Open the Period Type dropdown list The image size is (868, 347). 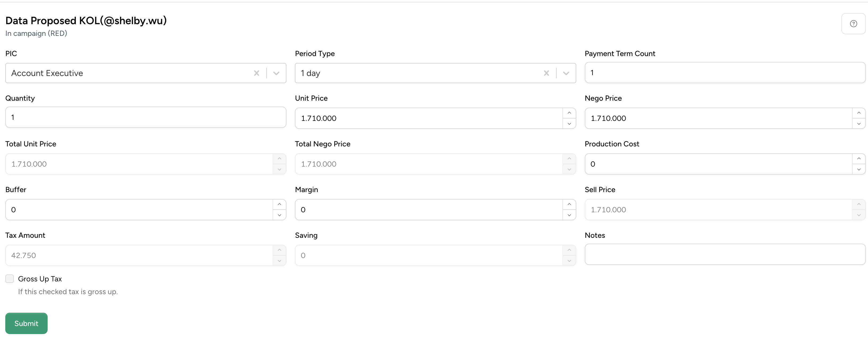tap(566, 73)
